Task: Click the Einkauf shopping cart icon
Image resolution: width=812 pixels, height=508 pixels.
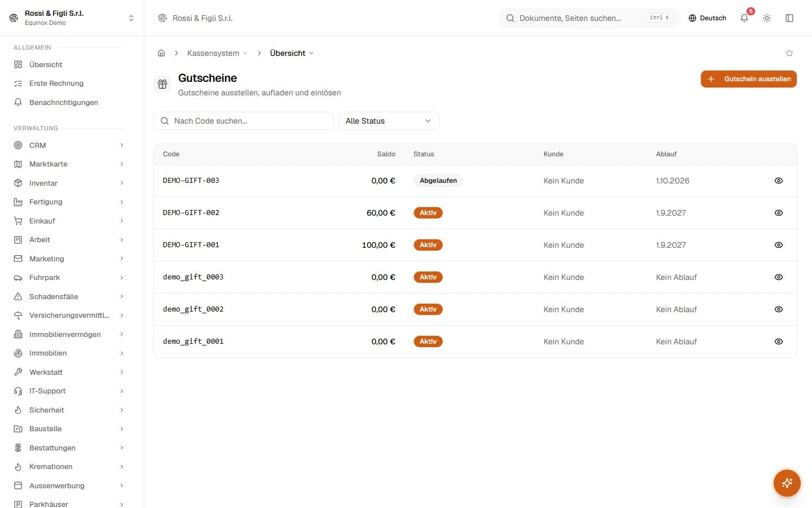Action: coord(18,221)
